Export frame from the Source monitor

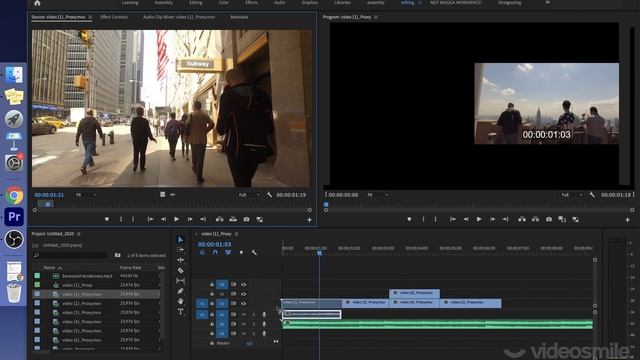(x=246, y=219)
